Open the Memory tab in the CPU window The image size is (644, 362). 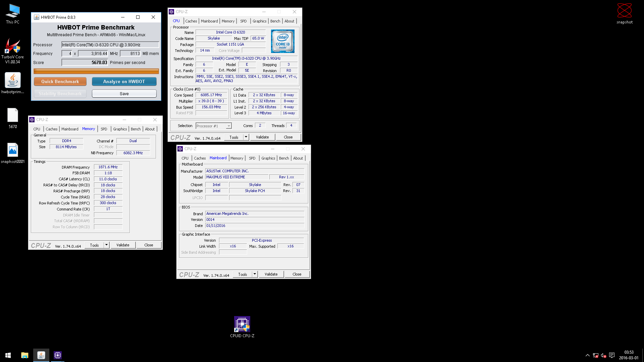coord(228,21)
